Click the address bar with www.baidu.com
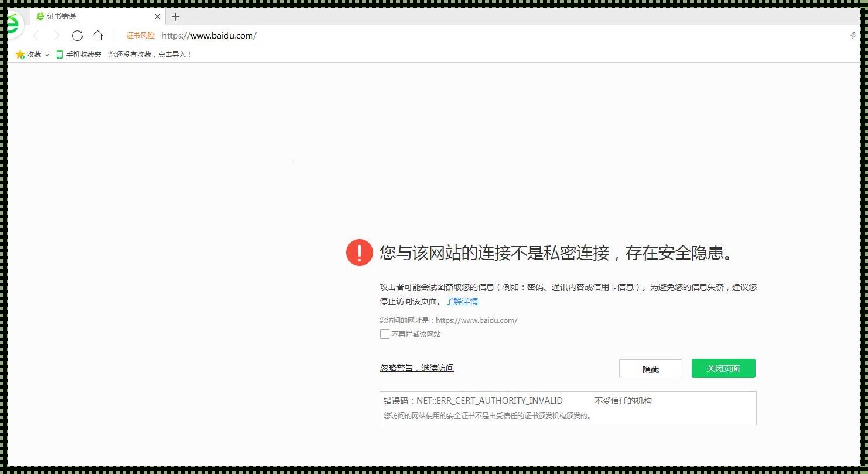The height and width of the screenshot is (474, 868). tap(209, 36)
